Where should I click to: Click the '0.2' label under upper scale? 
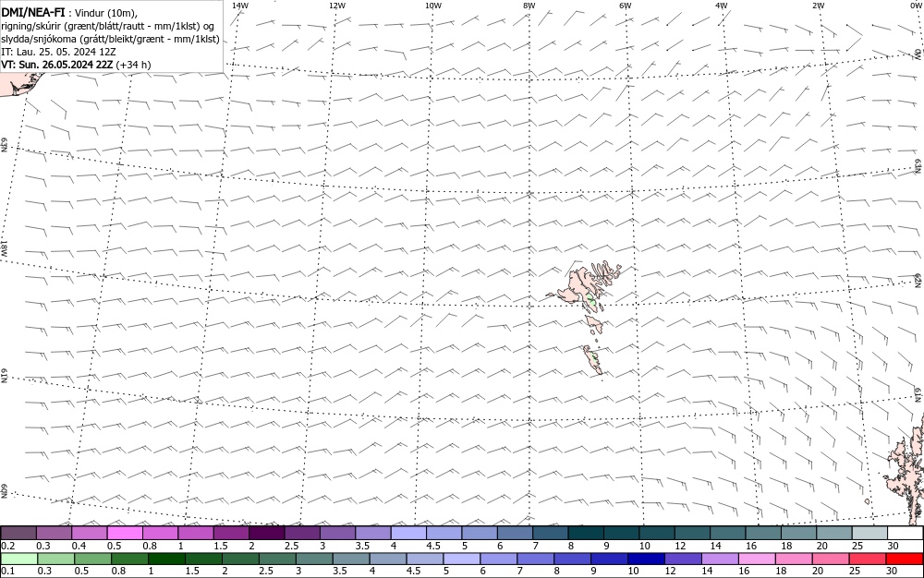8,546
